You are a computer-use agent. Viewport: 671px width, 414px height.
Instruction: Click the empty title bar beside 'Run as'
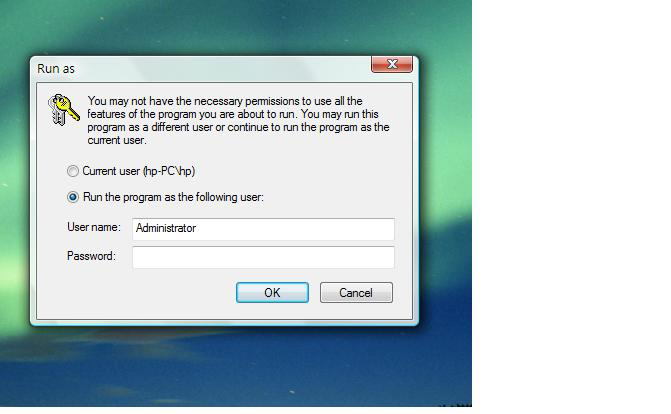click(223, 69)
